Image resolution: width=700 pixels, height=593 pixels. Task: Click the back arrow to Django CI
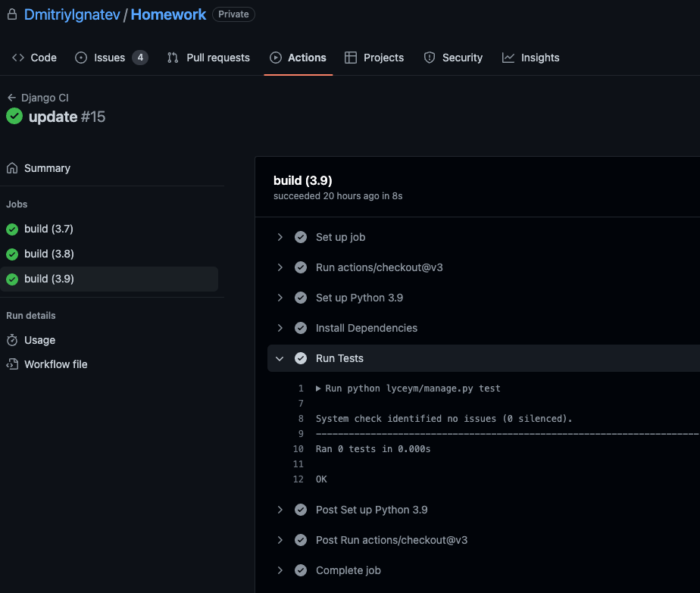pos(11,98)
